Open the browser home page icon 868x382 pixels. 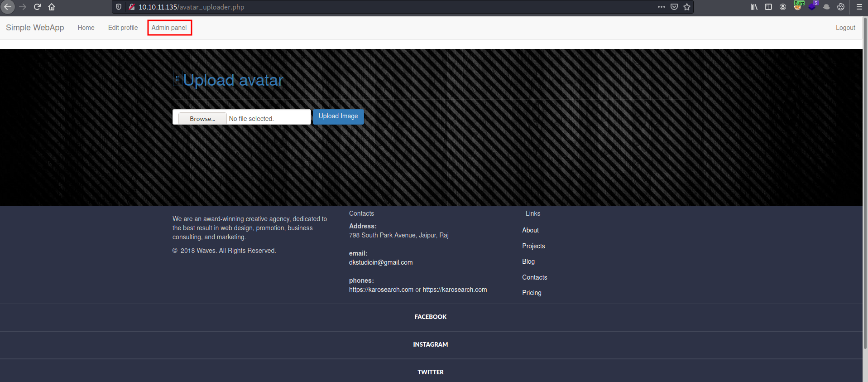coord(52,7)
